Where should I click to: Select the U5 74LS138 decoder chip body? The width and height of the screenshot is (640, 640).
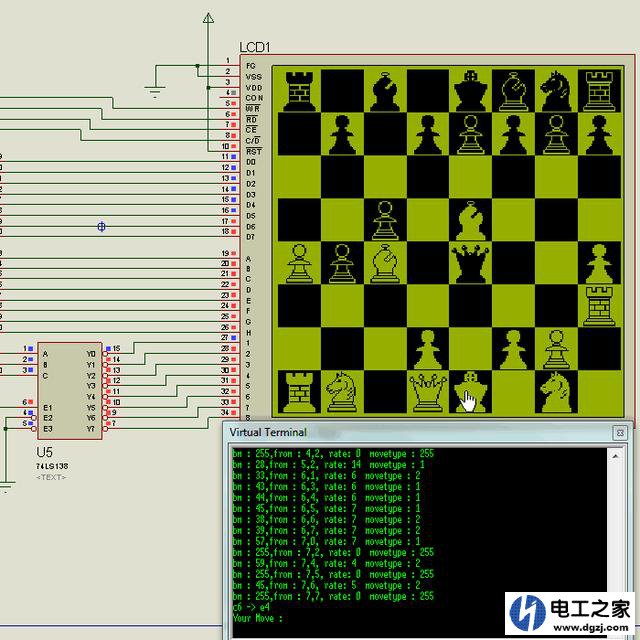click(x=70, y=391)
